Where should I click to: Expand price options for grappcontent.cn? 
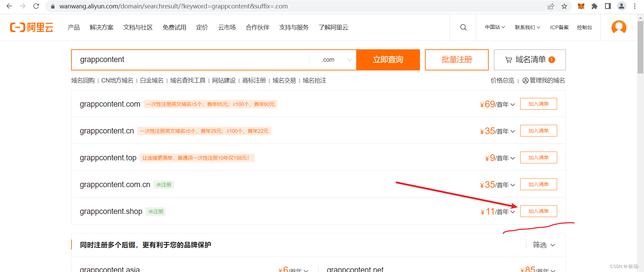coord(513,131)
